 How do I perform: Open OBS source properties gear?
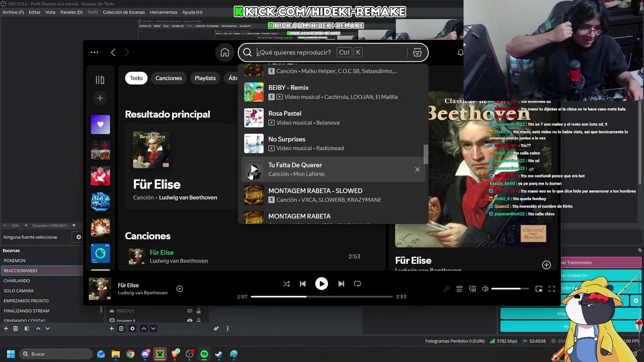pos(132,328)
